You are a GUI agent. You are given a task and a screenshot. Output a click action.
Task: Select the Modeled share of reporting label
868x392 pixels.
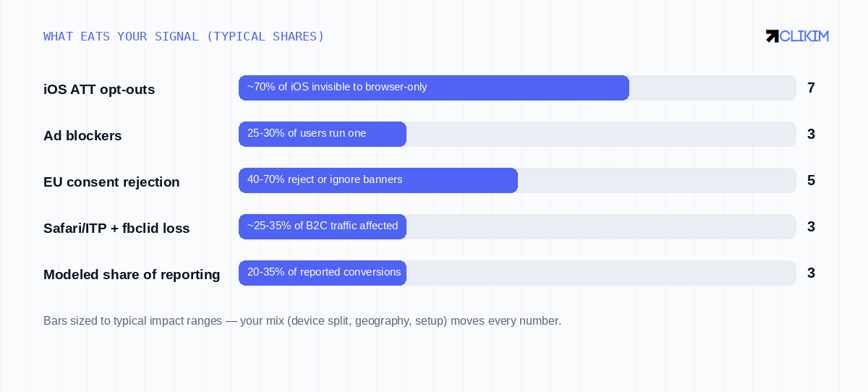tap(132, 275)
